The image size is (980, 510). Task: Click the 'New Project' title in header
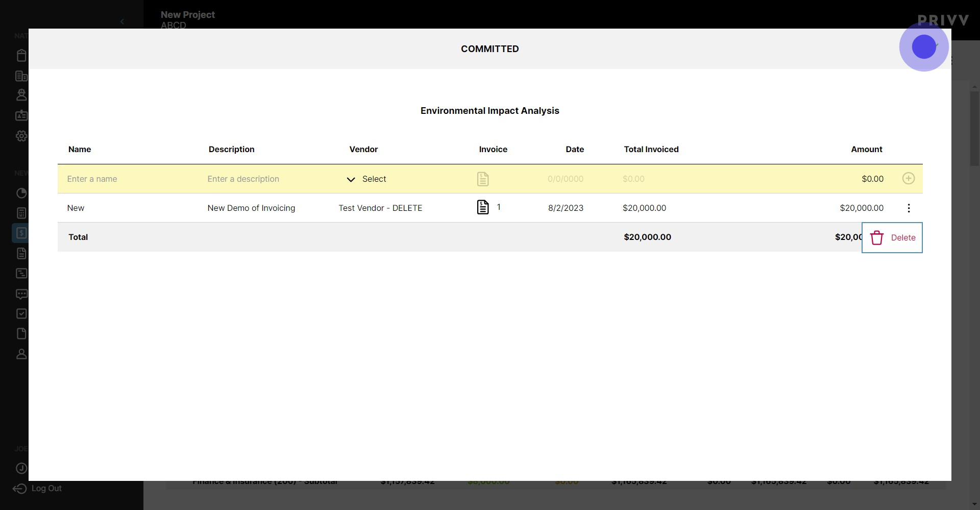click(x=188, y=15)
